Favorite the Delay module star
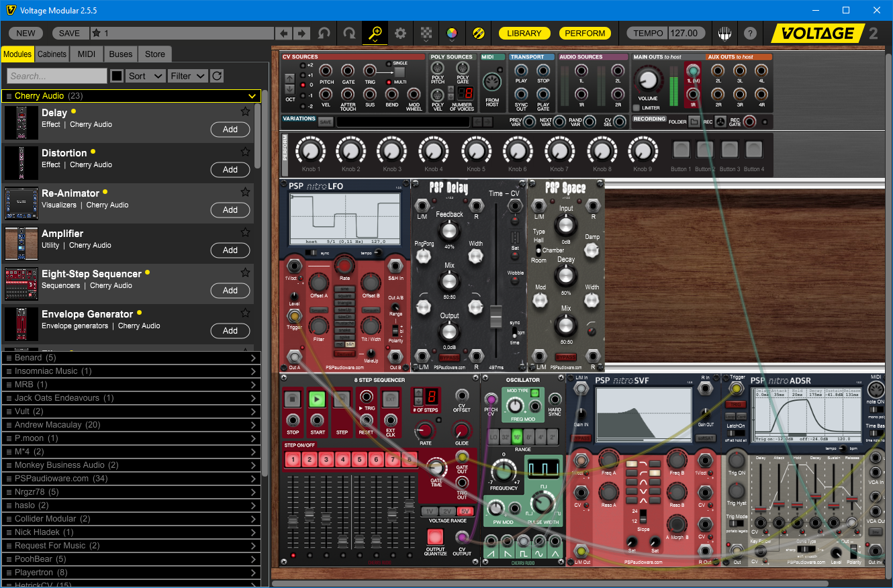Viewport: 893px width, 588px height. pos(245,111)
